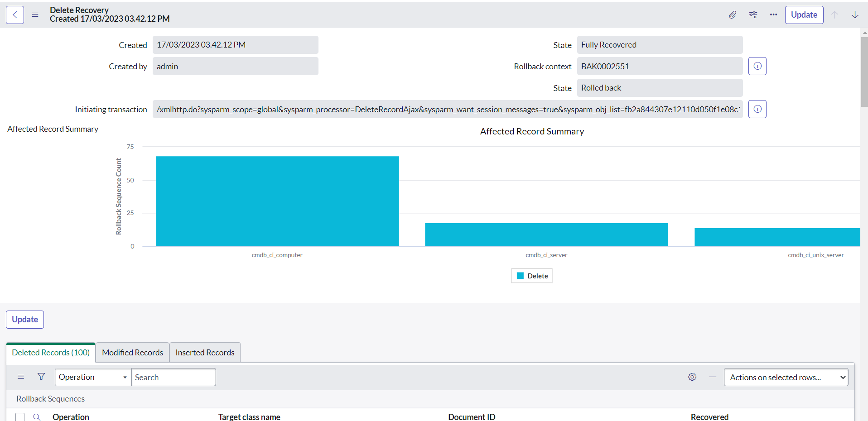The width and height of the screenshot is (868, 421).
Task: Click the Initiating transaction URL field
Action: [448, 109]
